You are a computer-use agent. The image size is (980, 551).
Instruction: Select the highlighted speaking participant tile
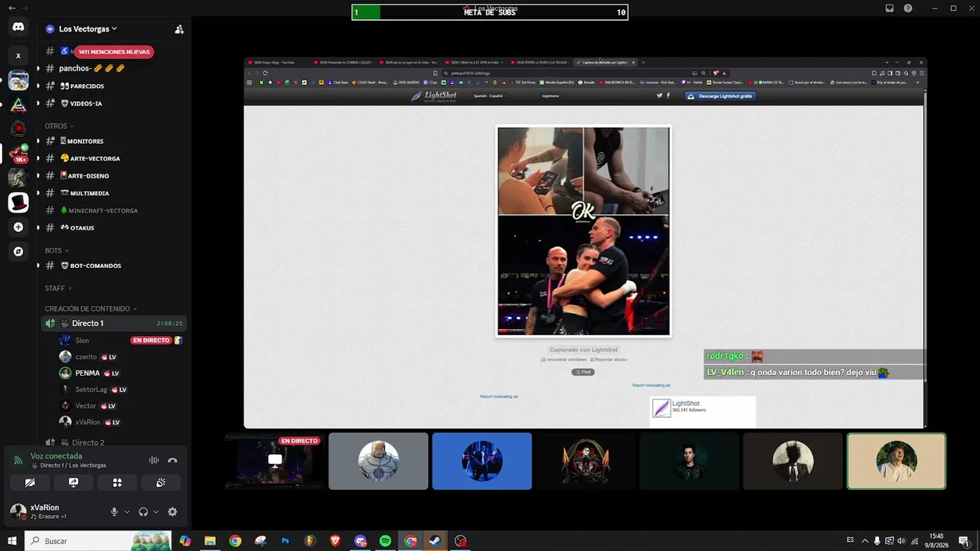coord(897,461)
